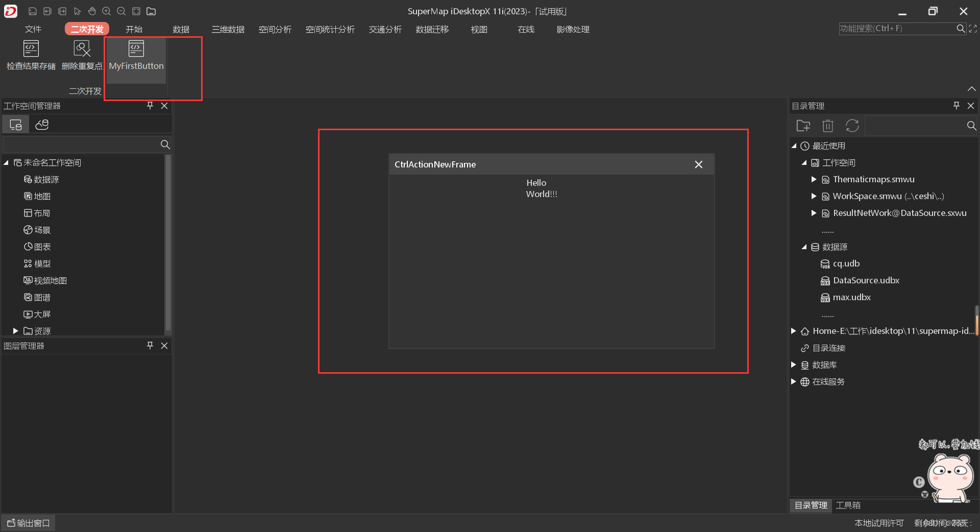Click the undo (left arrow) quick toolbar icon
This screenshot has height=532, width=980.
click(47, 11)
